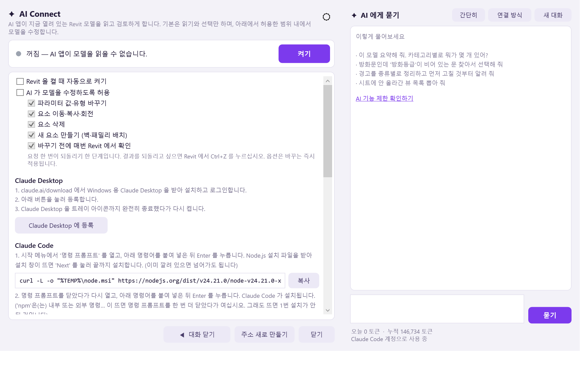Click the sparkle icon beside AI 에게 묻기

354,15
